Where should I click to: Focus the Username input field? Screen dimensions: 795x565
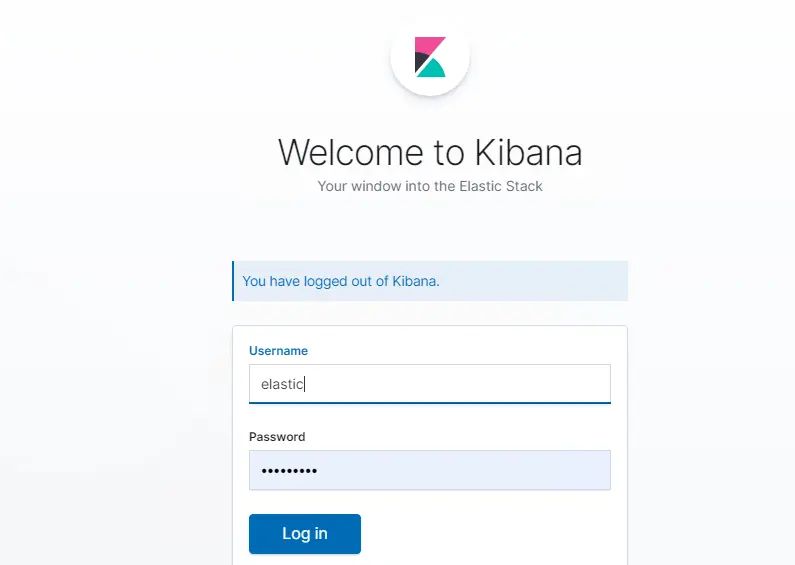450,384
